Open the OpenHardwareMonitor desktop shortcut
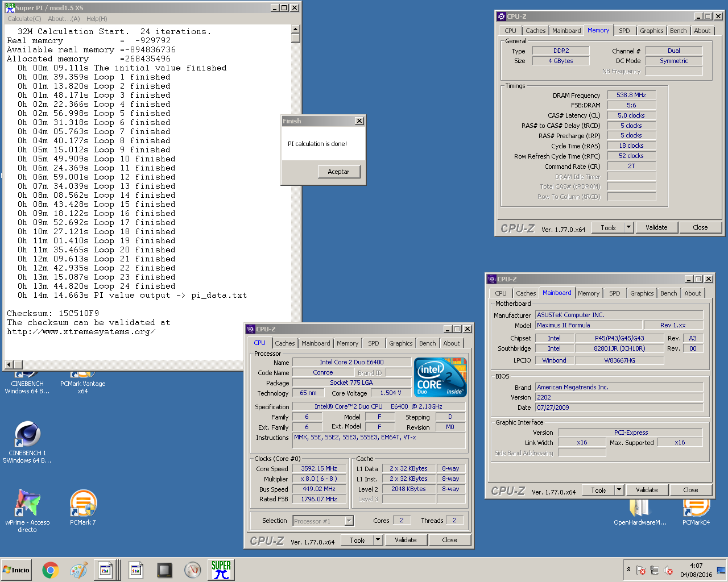This screenshot has height=582, width=728. point(640,513)
